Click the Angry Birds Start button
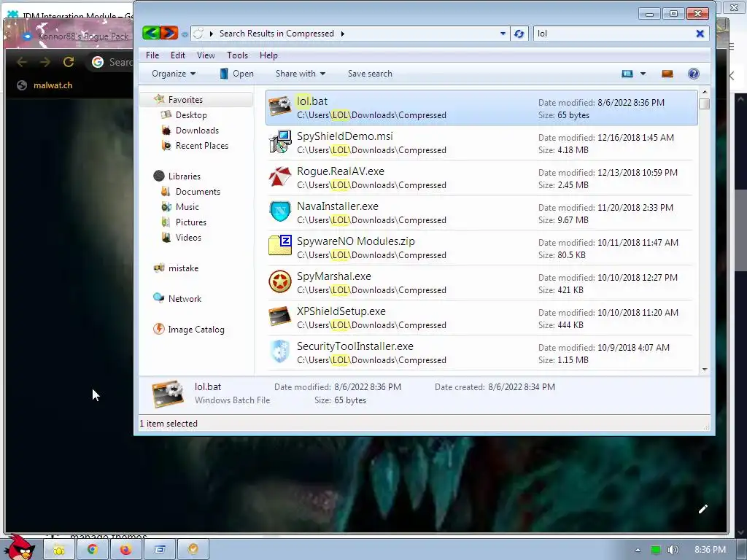The height and width of the screenshot is (560, 747). (19, 547)
